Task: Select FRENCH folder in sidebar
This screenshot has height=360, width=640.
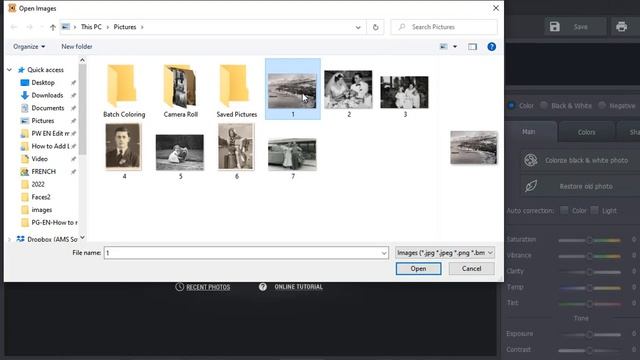Action: click(x=44, y=171)
